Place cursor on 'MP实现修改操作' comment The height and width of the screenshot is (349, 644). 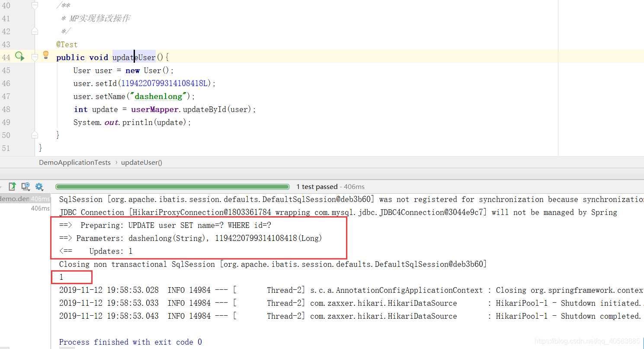click(99, 19)
